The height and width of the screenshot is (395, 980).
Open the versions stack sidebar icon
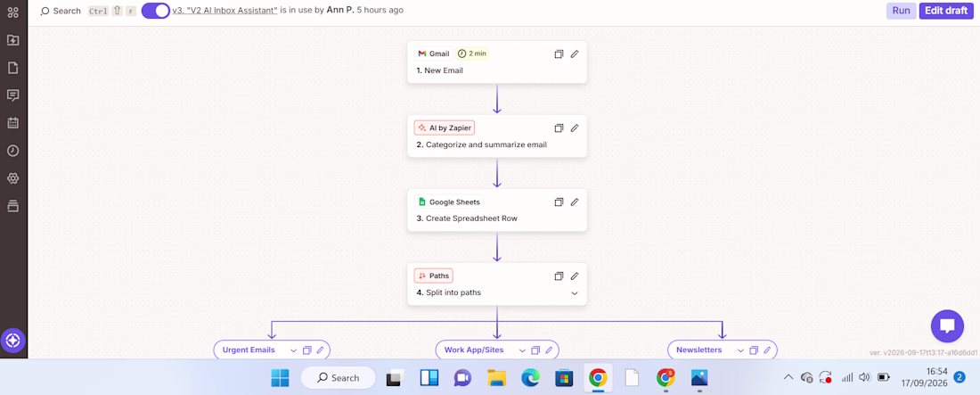tap(12, 206)
